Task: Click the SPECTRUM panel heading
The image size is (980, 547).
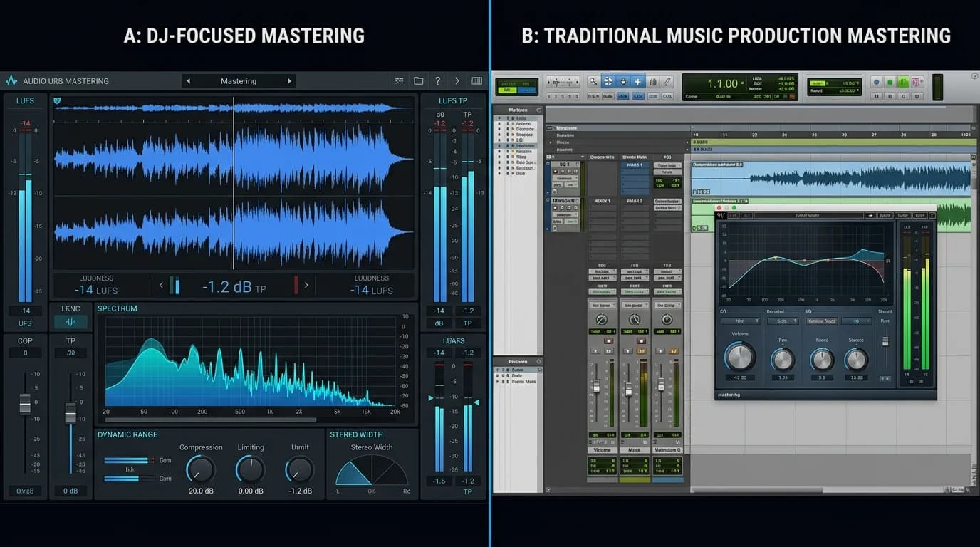Action: pos(118,308)
